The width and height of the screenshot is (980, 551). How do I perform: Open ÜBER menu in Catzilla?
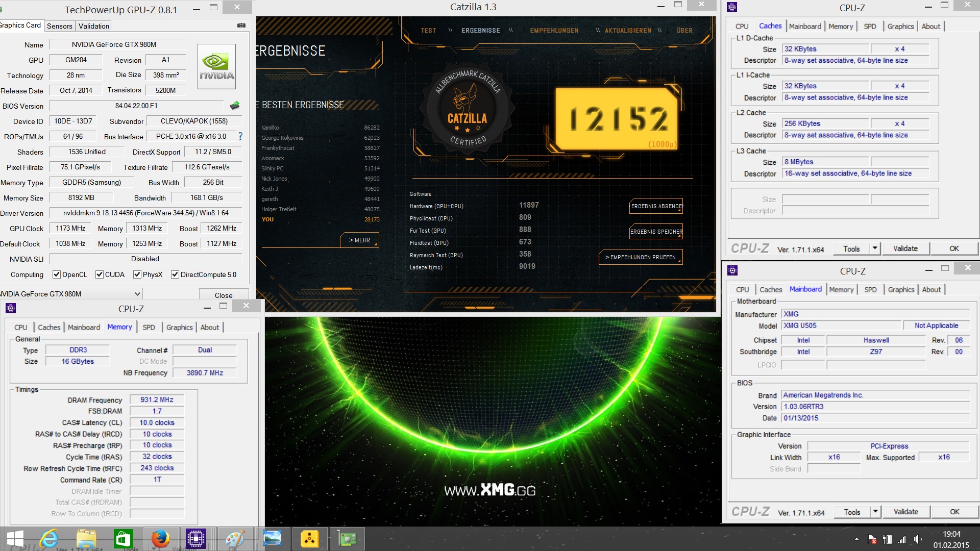[684, 31]
